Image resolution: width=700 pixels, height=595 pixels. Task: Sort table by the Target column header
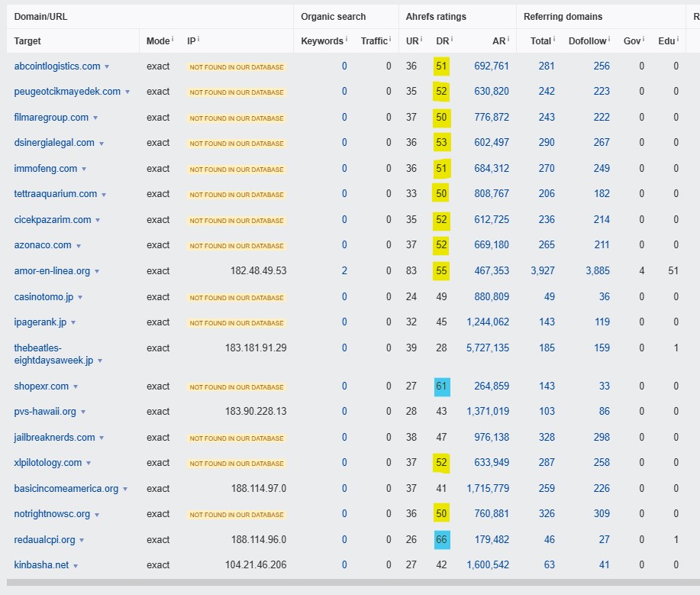(27, 41)
